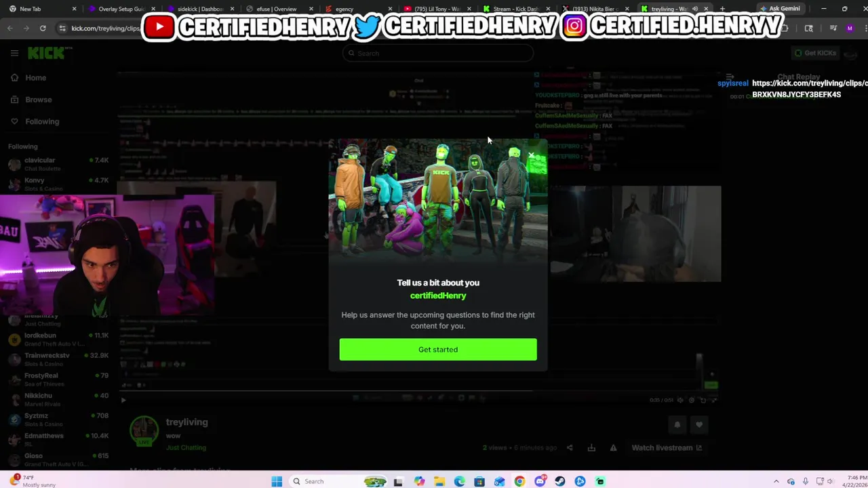868x488 pixels.
Task: Play the clip with the play icon
Action: click(123, 400)
